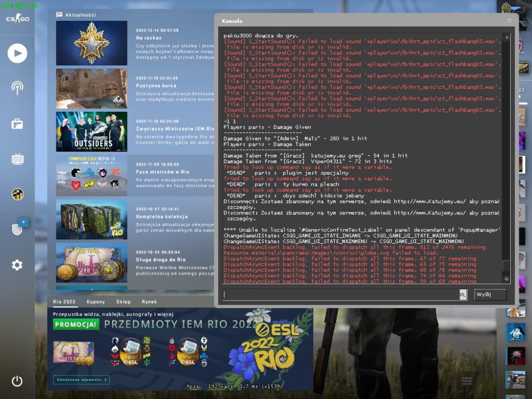Open the 'Zwycięzcy Mistrzostw IEM Rio' headline
This screenshot has height=399, width=532.
coord(175,129)
